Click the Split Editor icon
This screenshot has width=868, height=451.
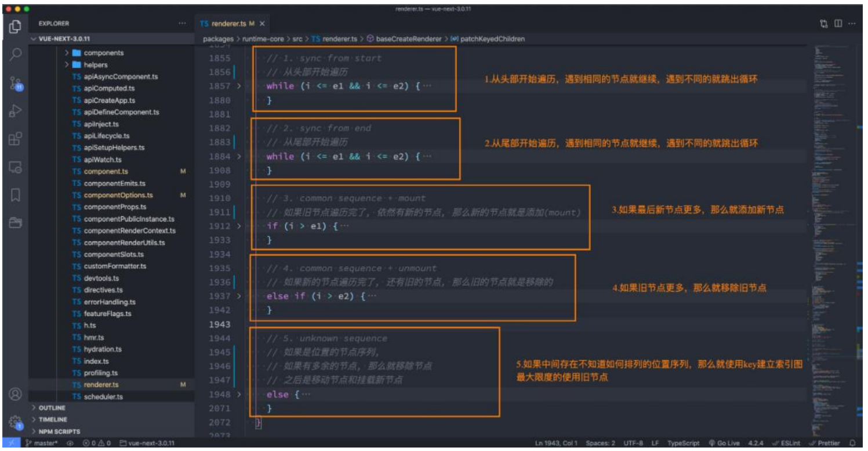(x=838, y=24)
